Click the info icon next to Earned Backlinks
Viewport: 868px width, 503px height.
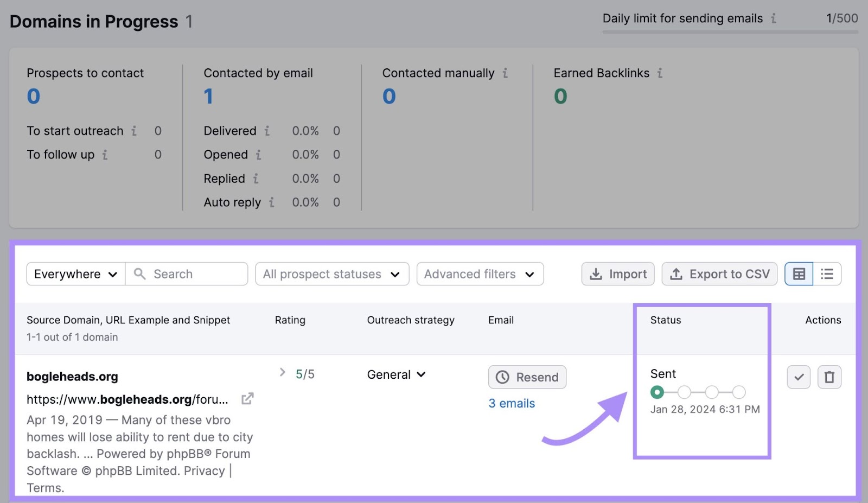pyautogui.click(x=660, y=73)
